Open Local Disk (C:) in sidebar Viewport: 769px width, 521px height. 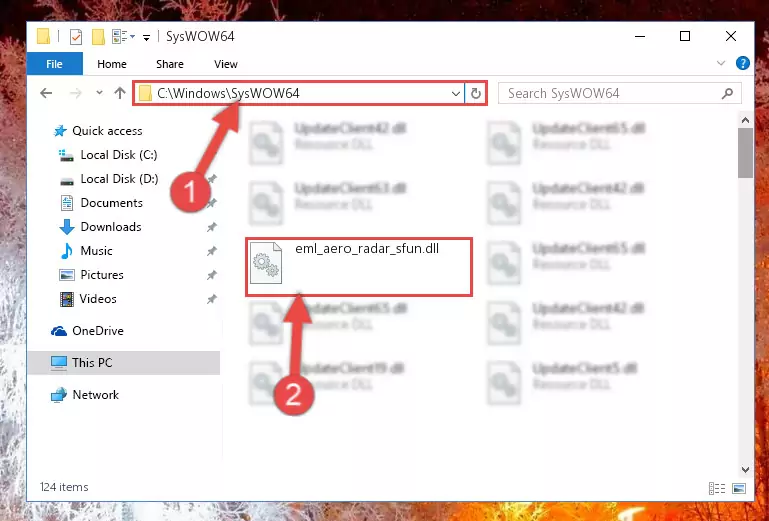[119, 155]
